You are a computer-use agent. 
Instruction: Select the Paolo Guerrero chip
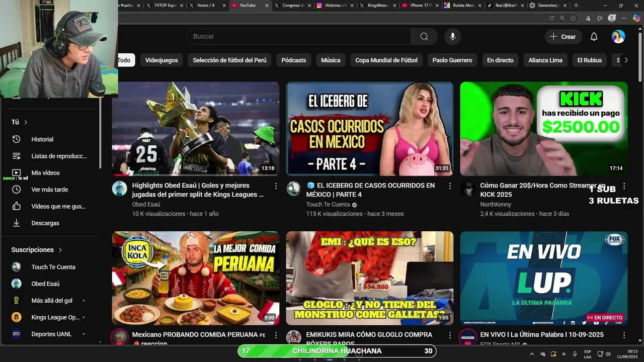(x=452, y=60)
